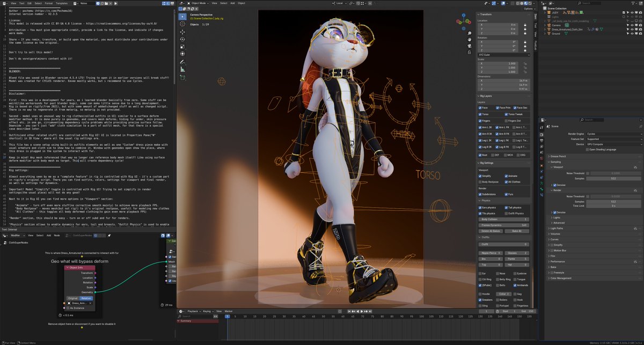Screen dimensions: 644x345
Task: Select the Select Box tool in viewport toolbar
Action: pos(182,17)
